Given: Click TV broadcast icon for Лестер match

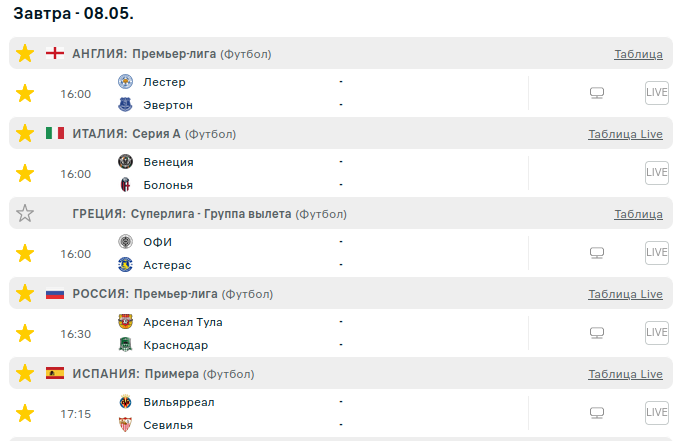Looking at the screenshot, I should tap(597, 93).
